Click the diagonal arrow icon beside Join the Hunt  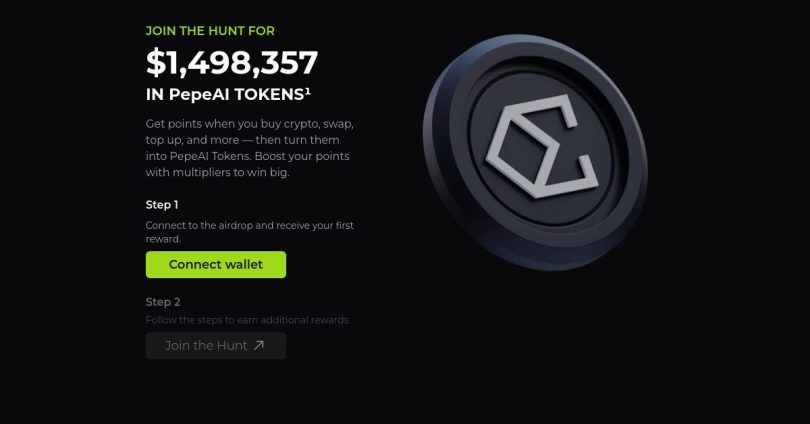259,345
